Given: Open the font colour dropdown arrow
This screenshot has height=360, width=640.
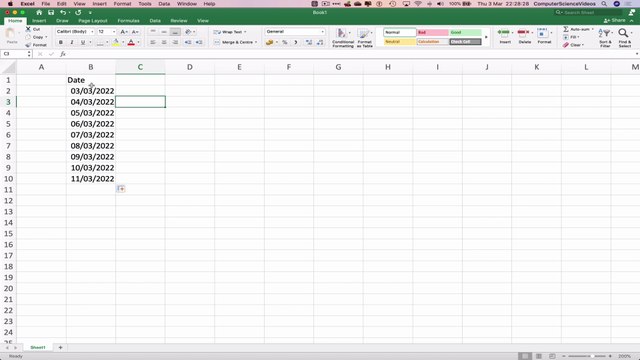Looking at the screenshot, I should click(138, 42).
